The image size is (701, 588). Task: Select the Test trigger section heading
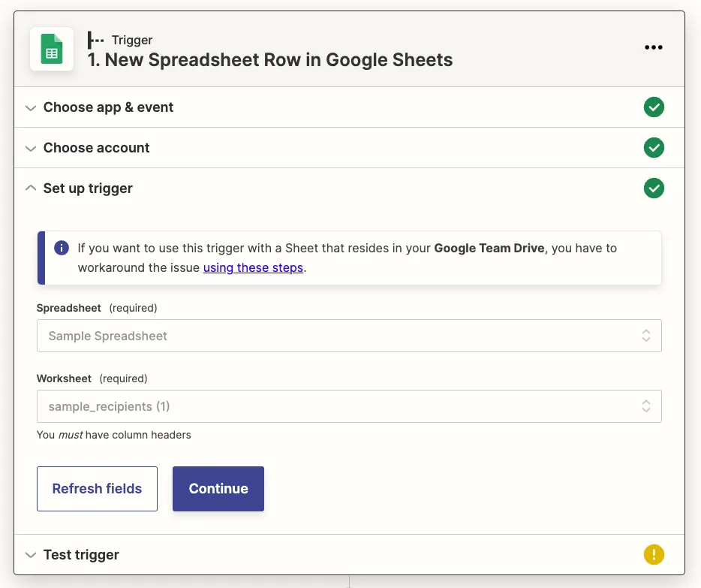tap(81, 555)
